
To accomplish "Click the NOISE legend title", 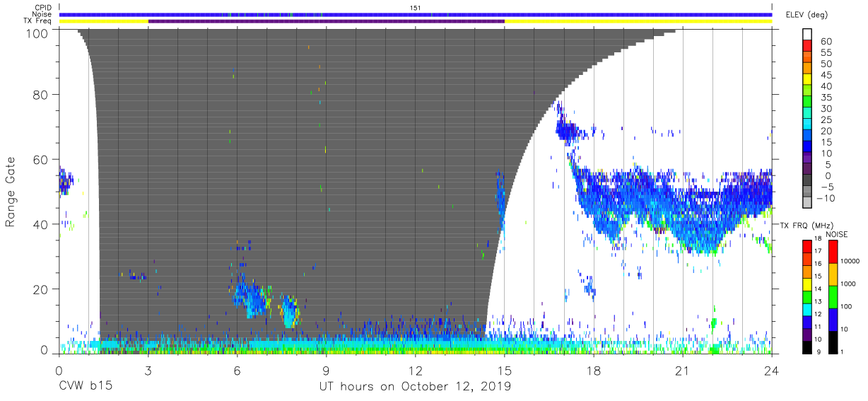I will (x=835, y=234).
